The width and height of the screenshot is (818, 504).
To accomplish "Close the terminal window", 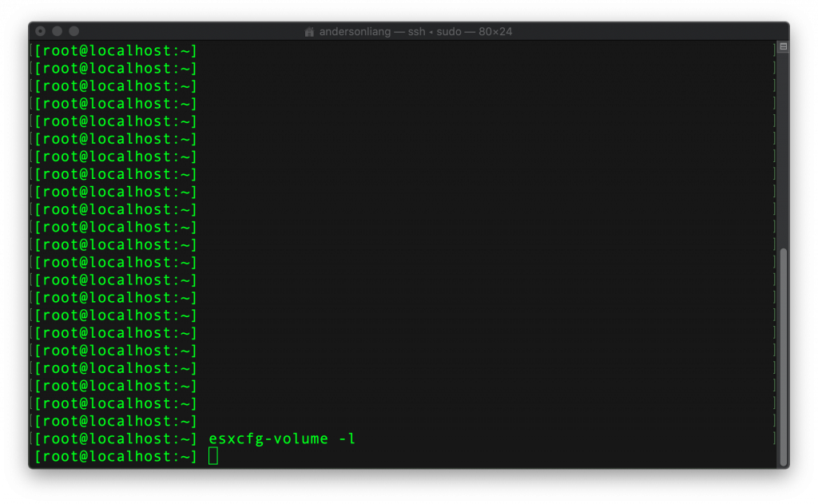I will click(x=40, y=31).
